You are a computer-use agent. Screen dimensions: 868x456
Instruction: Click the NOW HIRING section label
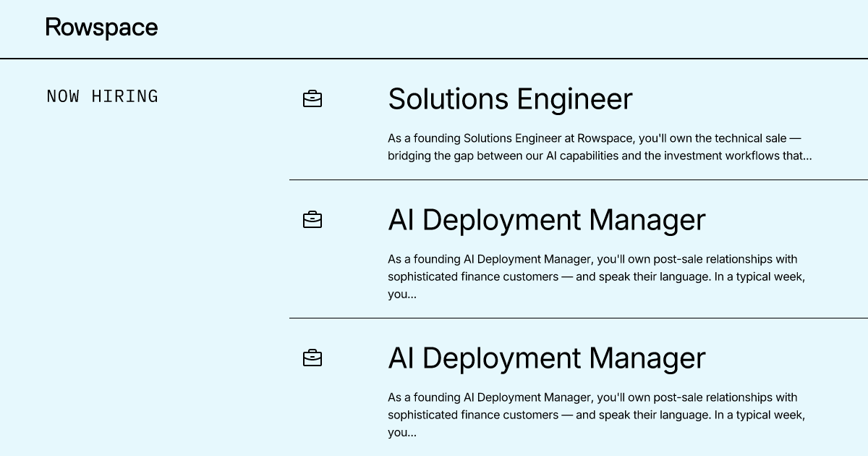(x=102, y=96)
